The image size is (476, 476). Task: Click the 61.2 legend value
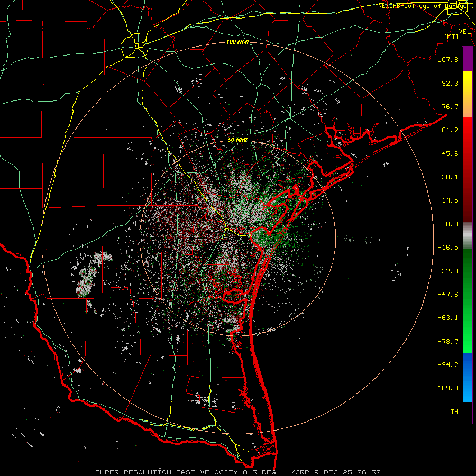[x=450, y=130]
